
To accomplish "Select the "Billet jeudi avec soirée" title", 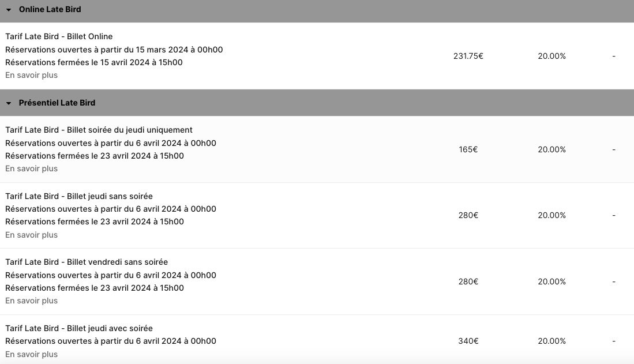I will coord(79,328).
